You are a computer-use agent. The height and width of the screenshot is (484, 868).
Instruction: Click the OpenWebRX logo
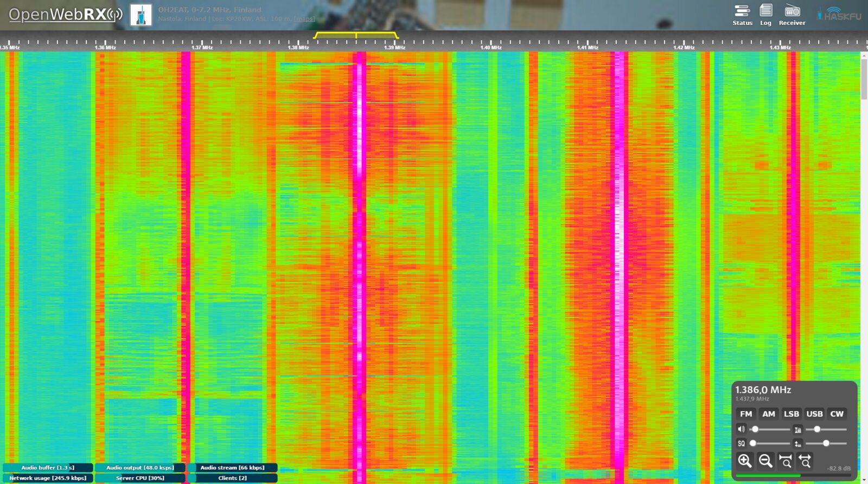(65, 15)
